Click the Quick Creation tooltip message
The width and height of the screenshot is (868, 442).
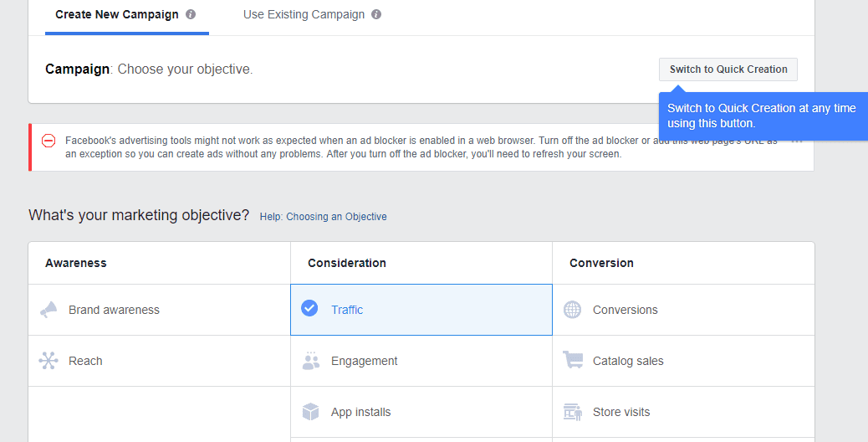click(762, 116)
